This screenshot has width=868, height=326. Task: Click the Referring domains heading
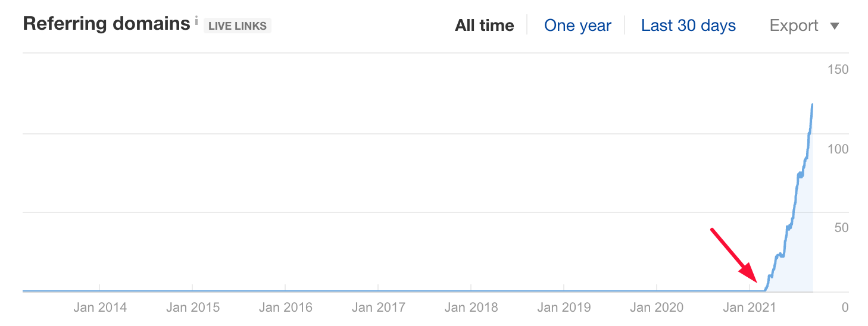106,24
